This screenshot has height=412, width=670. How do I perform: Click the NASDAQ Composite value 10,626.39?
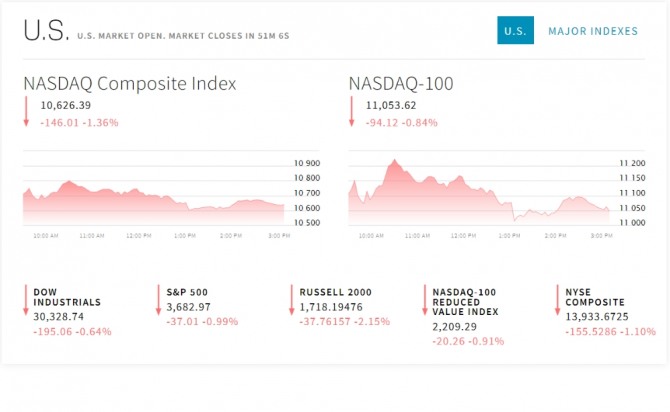(66, 105)
